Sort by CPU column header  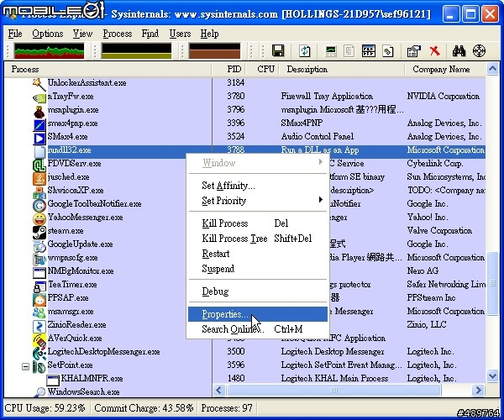tap(263, 70)
